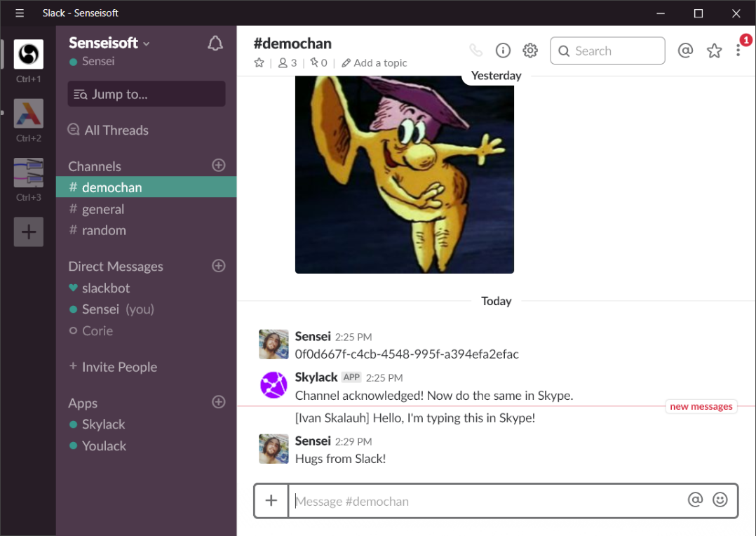756x536 pixels.
Task: Click the Hugs from Slack! message
Action: (x=340, y=459)
